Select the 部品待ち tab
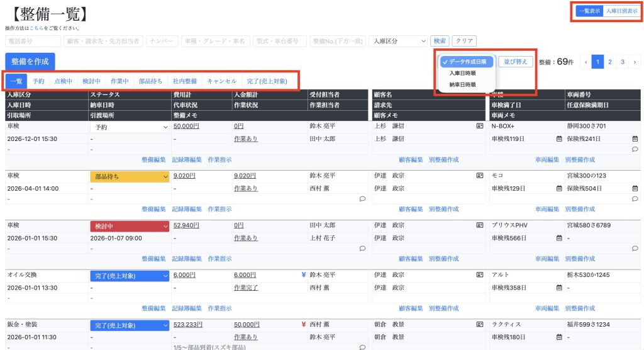This screenshot has width=644, height=350. tap(151, 81)
